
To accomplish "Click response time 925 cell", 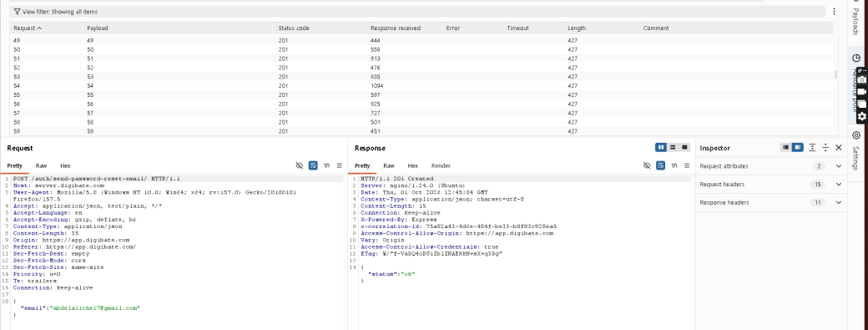I will pos(376,104).
